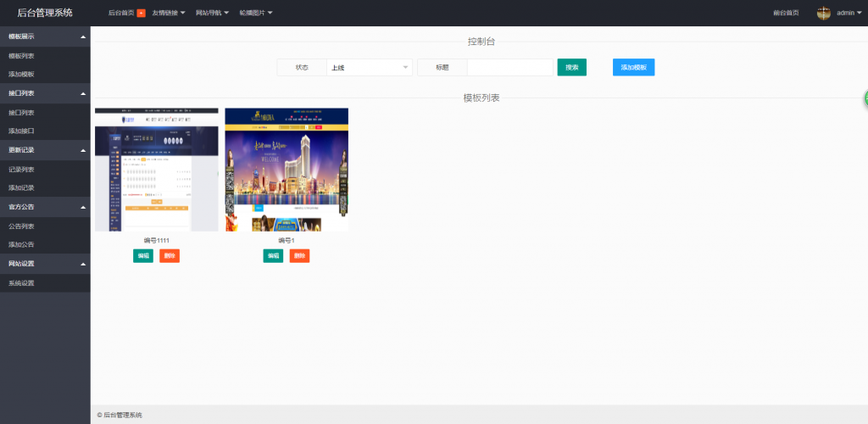Click the green floating icon at right edge
Viewport: 868px width, 424px height.
tap(865, 98)
